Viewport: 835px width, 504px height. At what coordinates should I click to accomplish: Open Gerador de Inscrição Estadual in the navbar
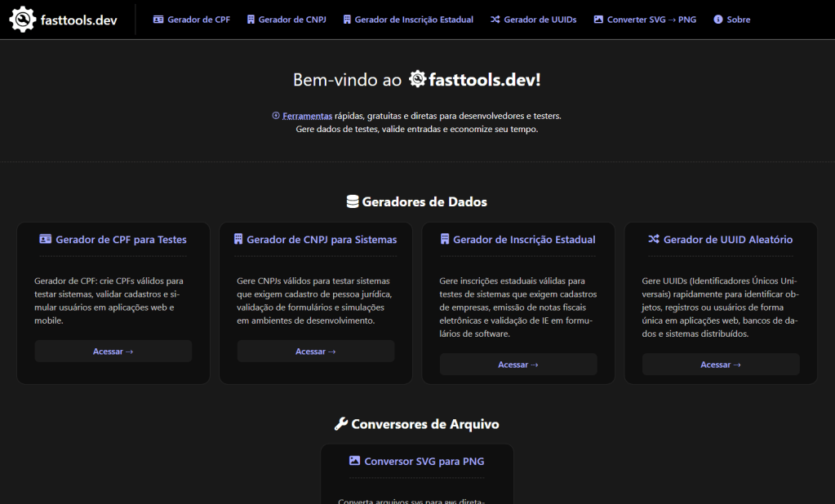(414, 20)
